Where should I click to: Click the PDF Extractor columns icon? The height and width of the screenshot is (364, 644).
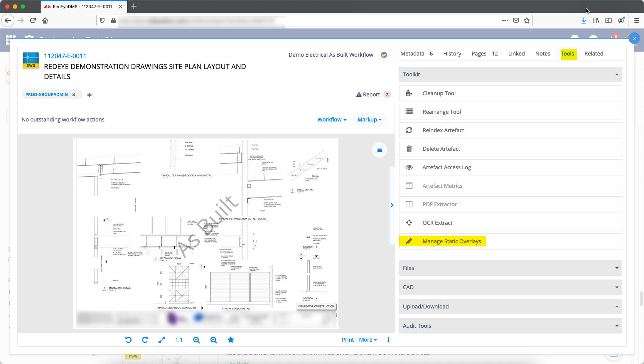click(x=409, y=204)
